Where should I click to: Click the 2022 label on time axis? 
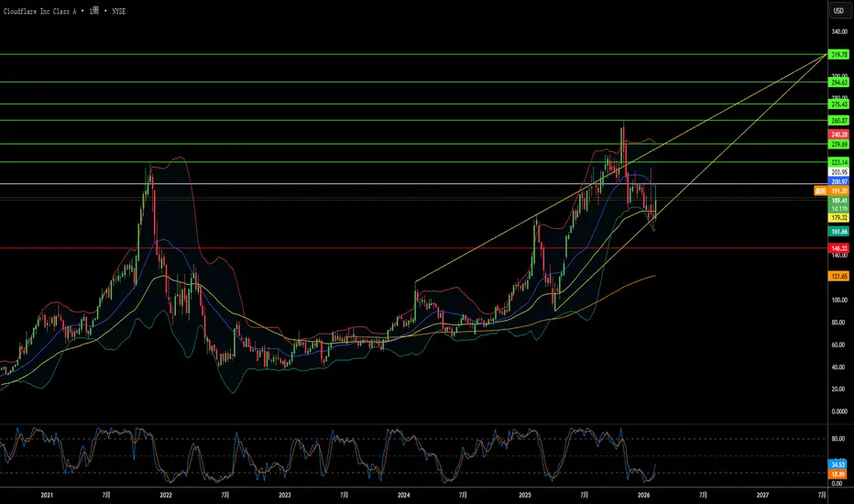click(166, 495)
